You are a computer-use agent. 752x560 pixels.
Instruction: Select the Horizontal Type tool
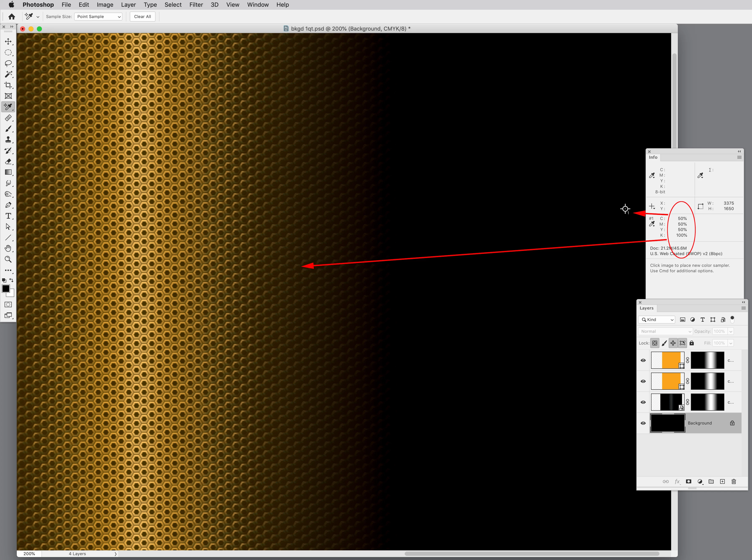pyautogui.click(x=8, y=216)
